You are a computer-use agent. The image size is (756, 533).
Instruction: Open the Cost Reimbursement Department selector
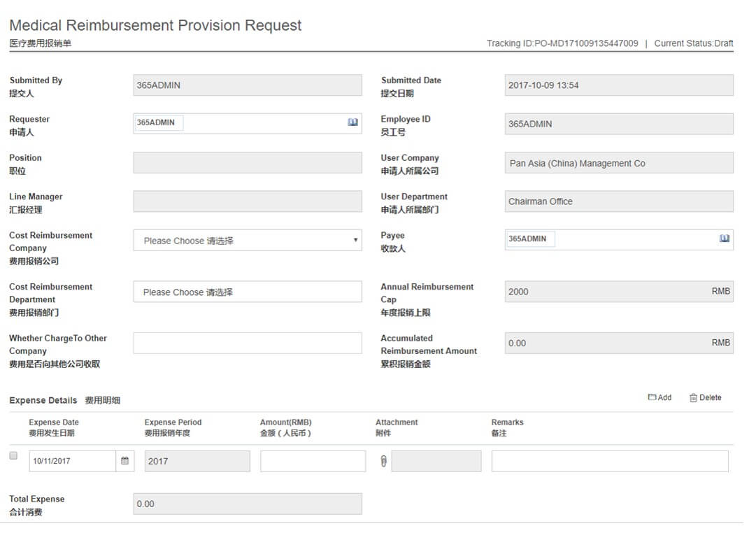click(x=248, y=292)
